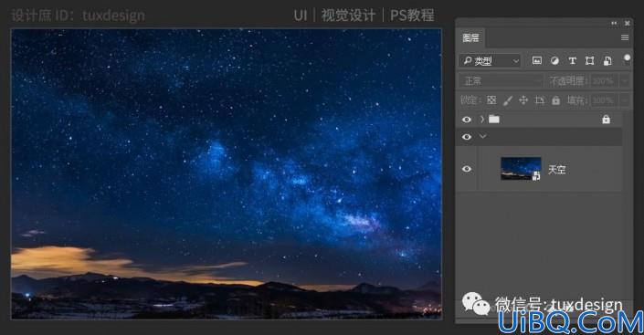
Task: Filter layers by text type (T icon)
Action: coord(572,61)
